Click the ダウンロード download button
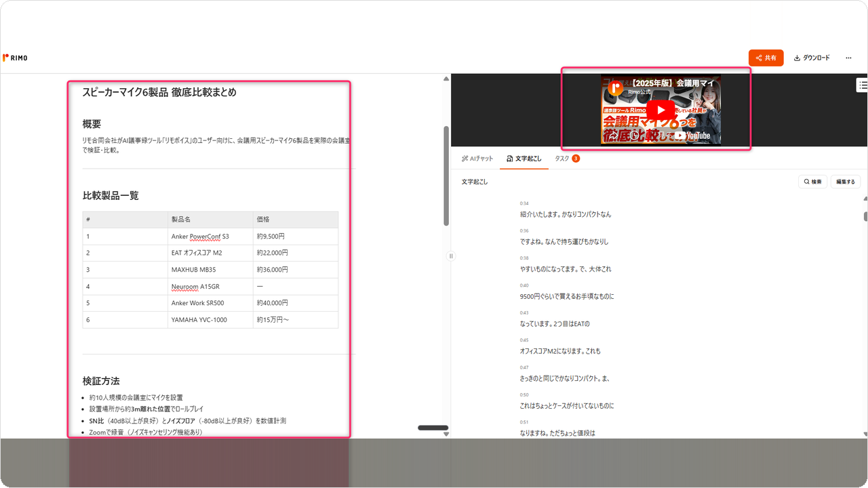 (x=812, y=58)
